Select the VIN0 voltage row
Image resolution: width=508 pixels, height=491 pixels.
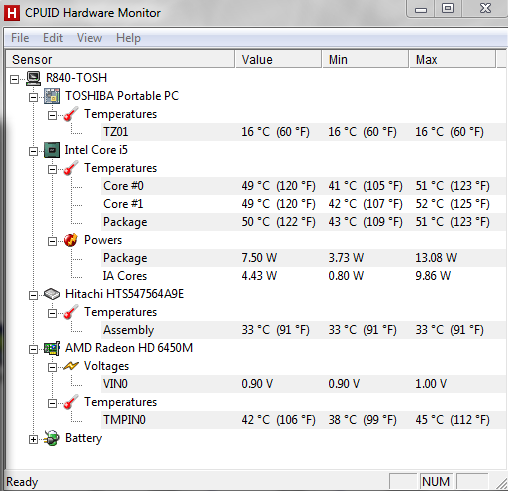(x=303, y=384)
